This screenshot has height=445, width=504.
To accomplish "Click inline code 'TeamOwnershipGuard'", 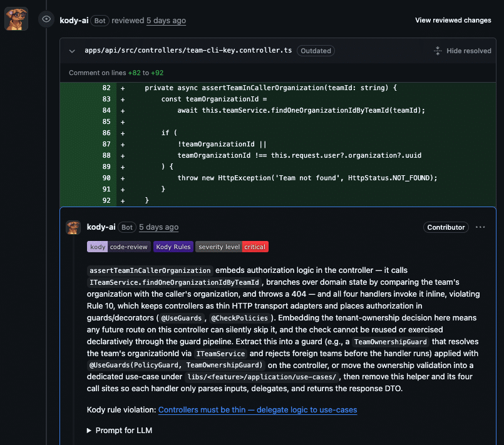I will 390,342.
